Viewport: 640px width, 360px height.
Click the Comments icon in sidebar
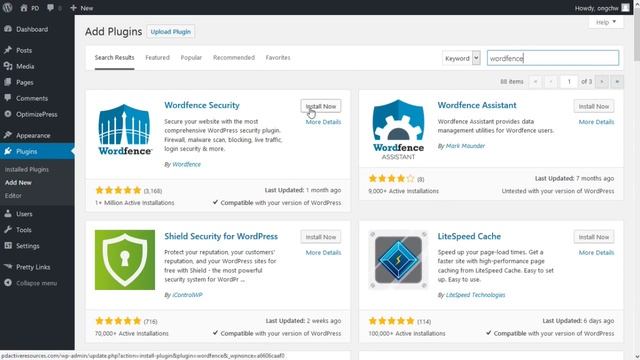coord(8,98)
